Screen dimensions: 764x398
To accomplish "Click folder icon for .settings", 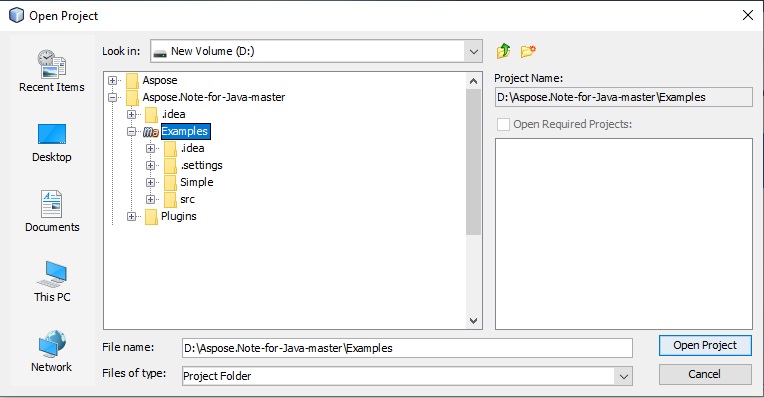I will [x=170, y=166].
